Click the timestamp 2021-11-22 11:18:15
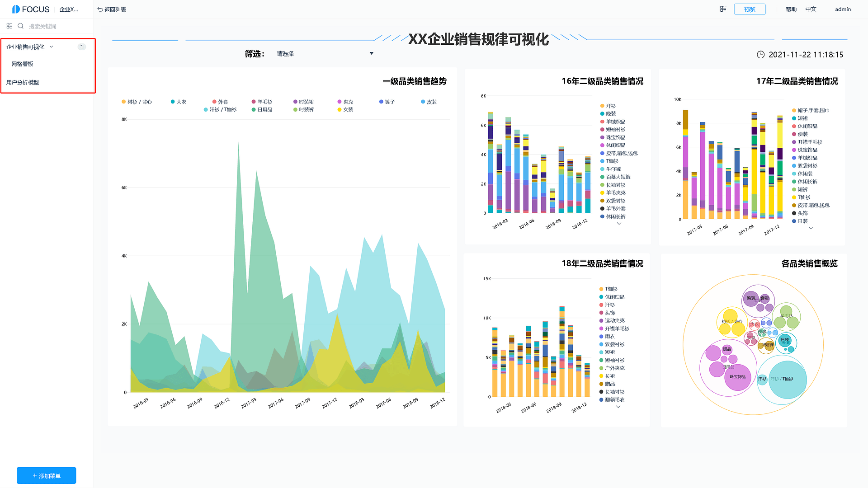This screenshot has height=488, width=868. pyautogui.click(x=806, y=55)
